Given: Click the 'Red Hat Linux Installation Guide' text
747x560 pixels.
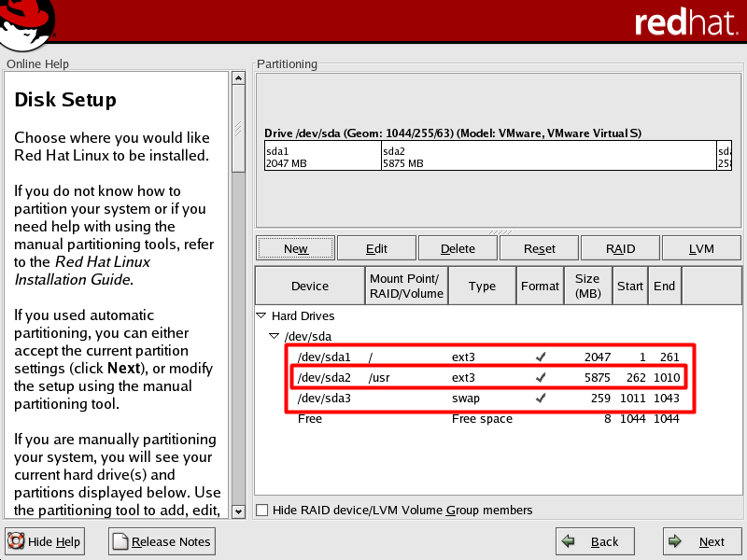Looking at the screenshot, I should pos(82,271).
